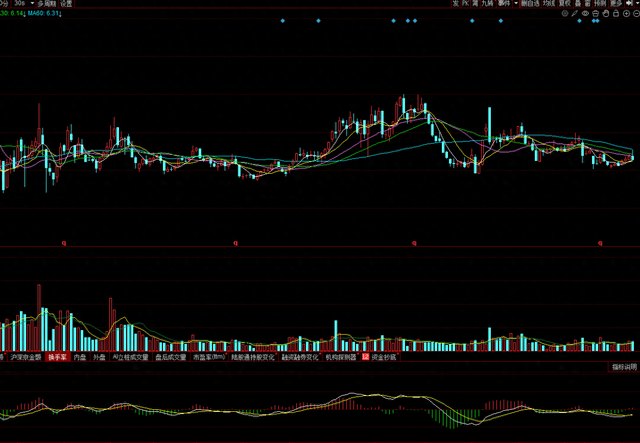The height and width of the screenshot is (443, 640).
Task: Expand the 事件 dropdown arrow
Action: point(516,3)
